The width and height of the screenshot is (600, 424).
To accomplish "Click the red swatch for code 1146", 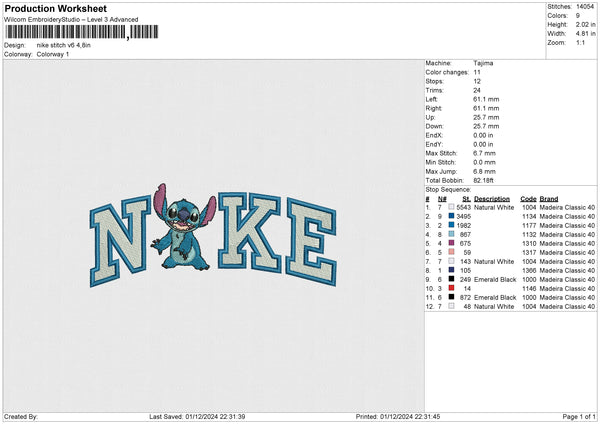I will coord(452,288).
